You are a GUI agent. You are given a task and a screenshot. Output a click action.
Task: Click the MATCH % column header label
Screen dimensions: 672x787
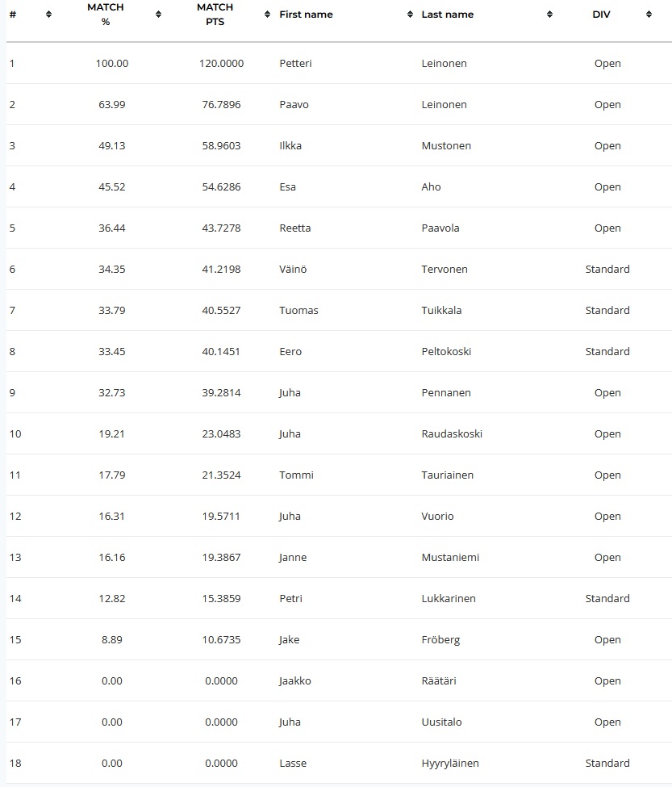tap(106, 15)
